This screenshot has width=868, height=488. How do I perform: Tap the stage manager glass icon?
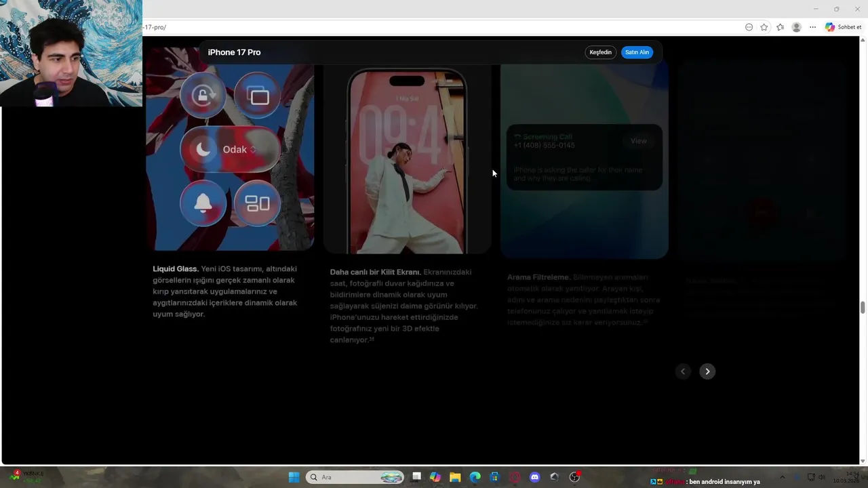click(x=257, y=203)
